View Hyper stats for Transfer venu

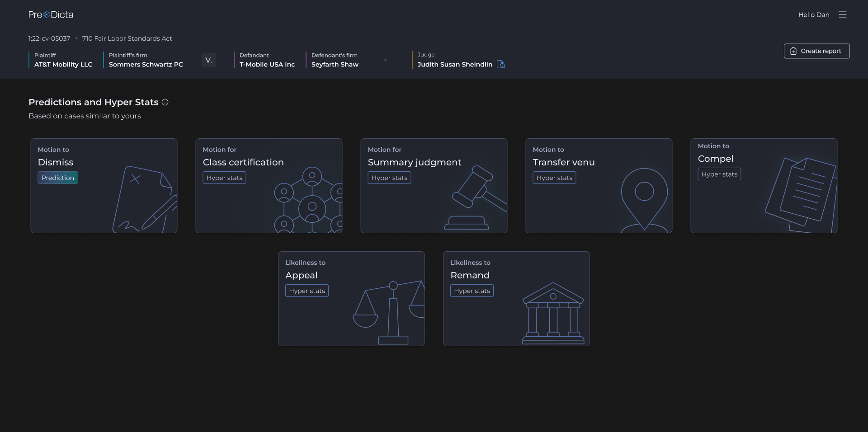[554, 178]
